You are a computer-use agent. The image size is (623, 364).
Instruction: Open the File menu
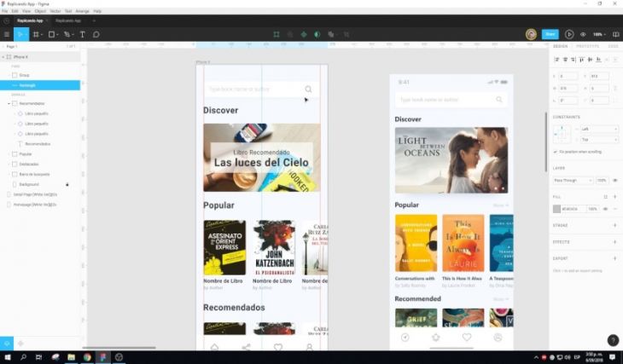5,11
